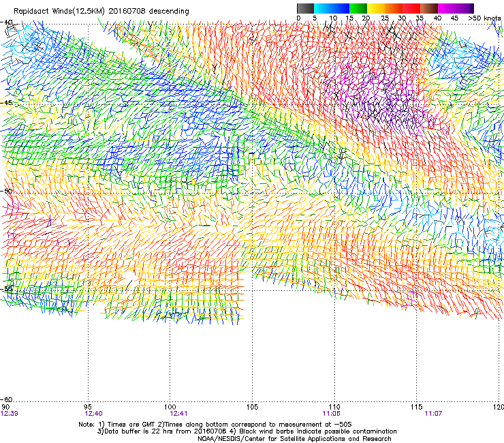Screen dimensions: 504x443
Task: Click the green 15-20 knots legend swatch
Action: (358, 8)
